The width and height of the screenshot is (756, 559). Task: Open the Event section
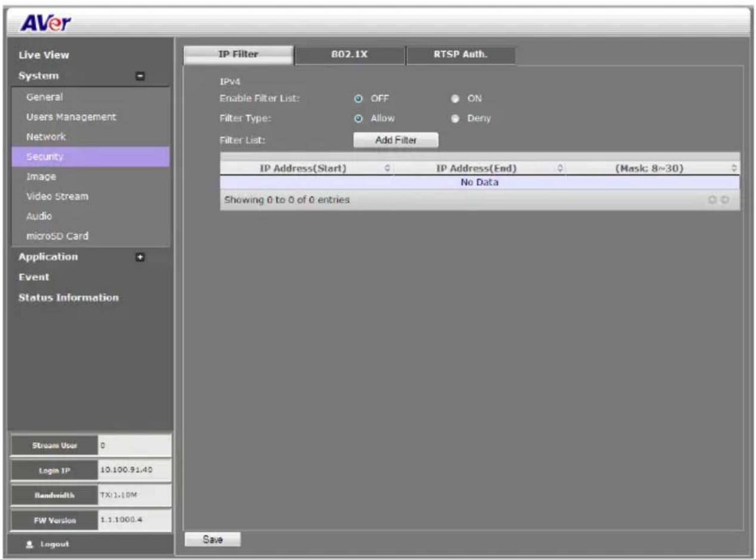pos(34,277)
